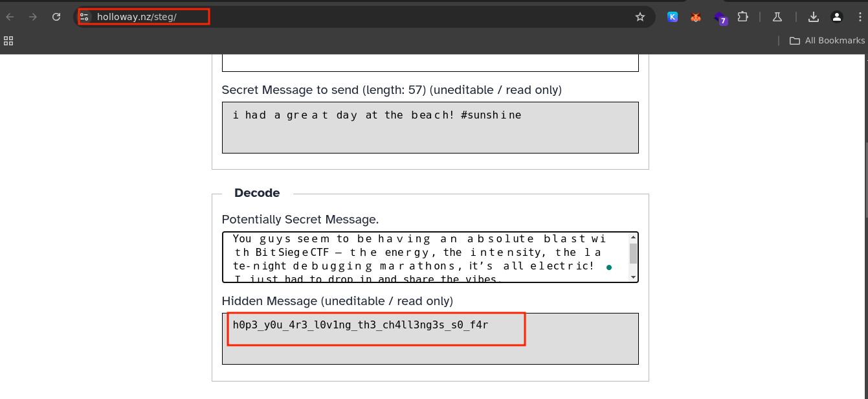Open purple extension with 7 badge
The height and width of the screenshot is (399, 868).
720,17
